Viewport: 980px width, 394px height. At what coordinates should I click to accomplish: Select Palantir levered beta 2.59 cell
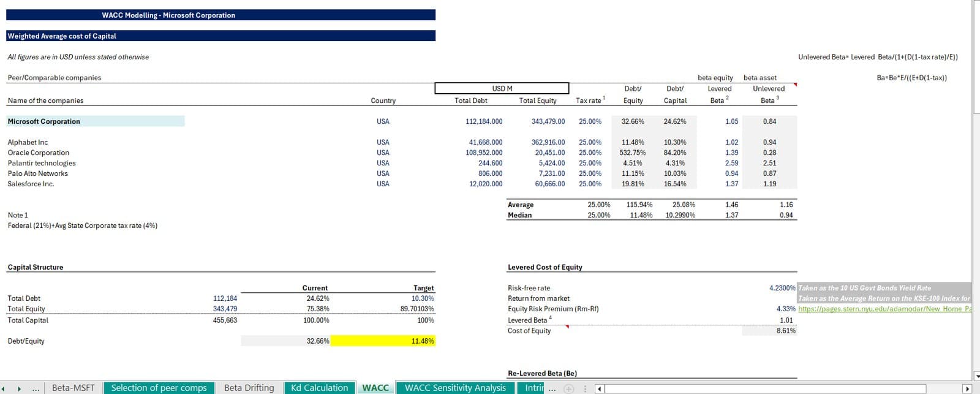pyautogui.click(x=731, y=163)
